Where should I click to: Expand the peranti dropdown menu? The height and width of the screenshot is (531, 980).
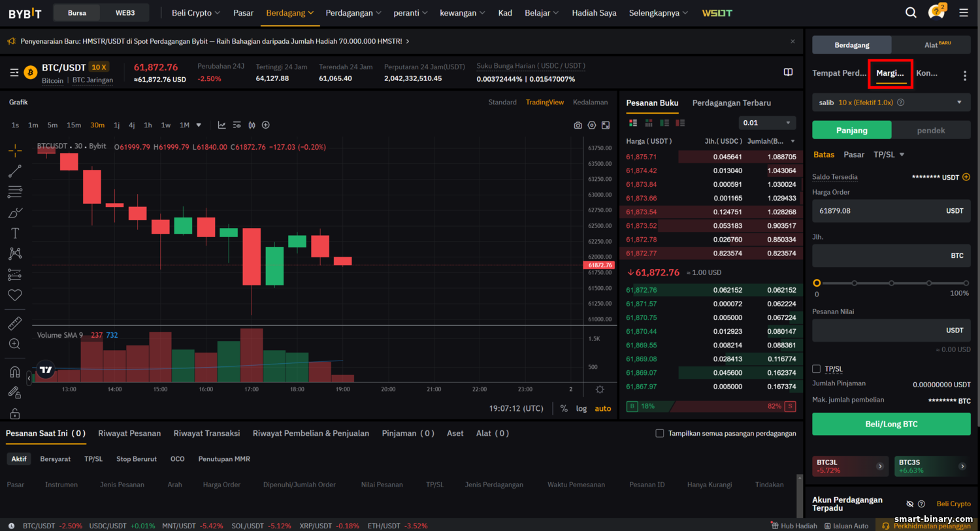pos(410,12)
